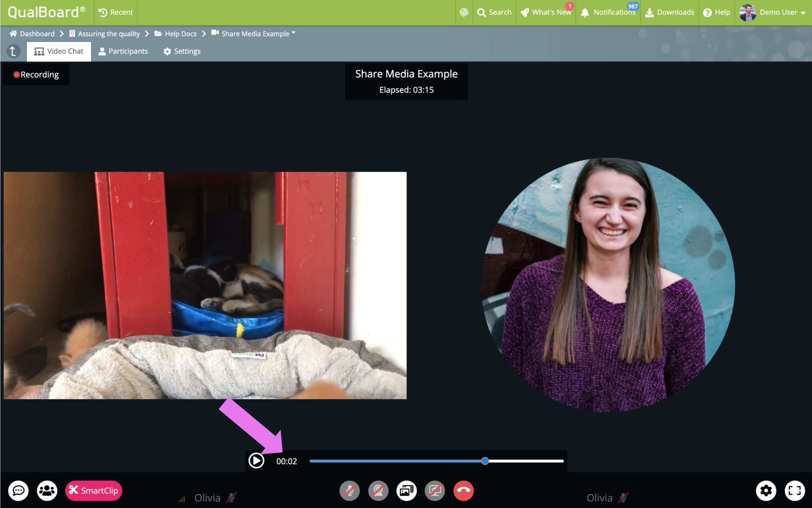The width and height of the screenshot is (812, 508).
Task: Switch to the Participants tab
Action: 123,51
